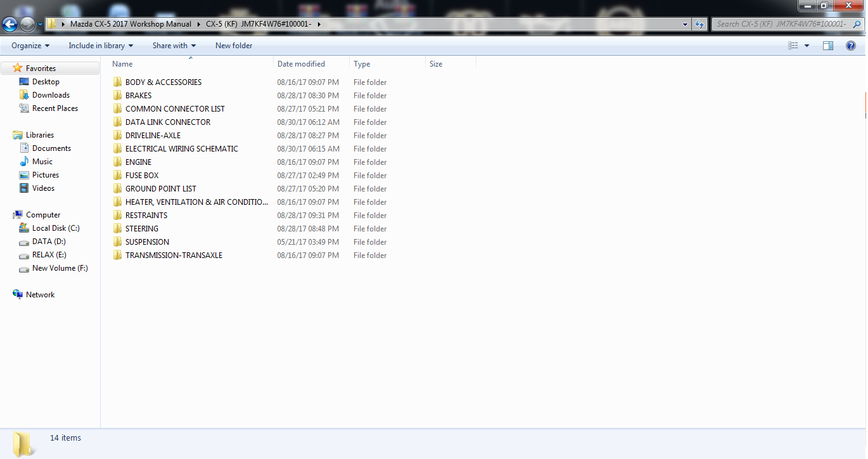
Task: Select DRIVELINE-AXLE folder icon
Action: tap(117, 136)
